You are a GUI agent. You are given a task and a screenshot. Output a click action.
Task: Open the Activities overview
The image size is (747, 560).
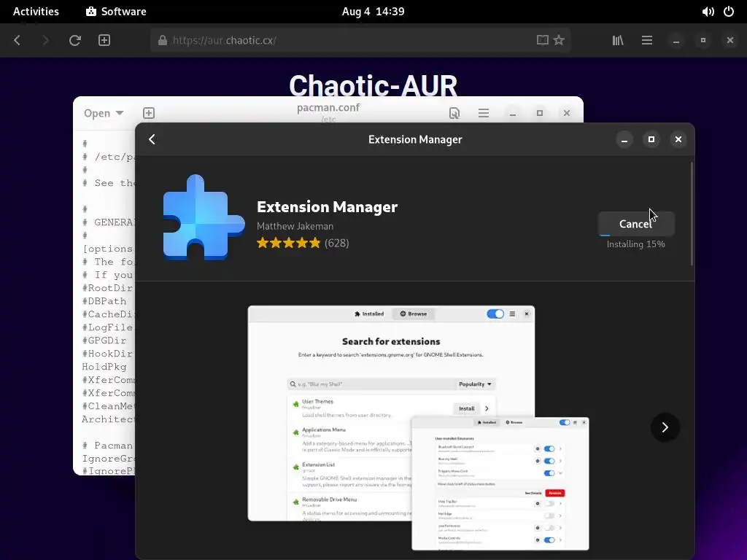tap(36, 12)
